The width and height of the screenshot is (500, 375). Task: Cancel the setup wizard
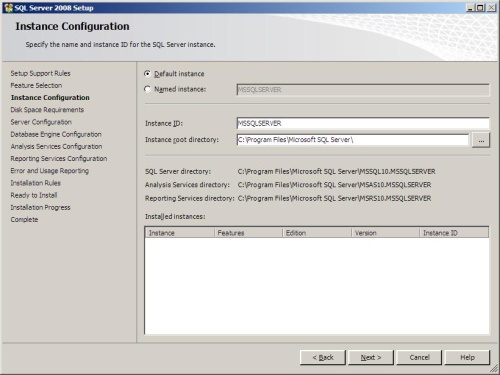(419, 358)
